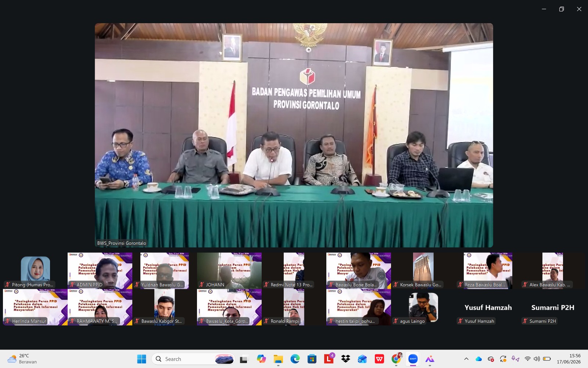Click the muted mic icon beside RAHMAWATY M. S...

pyautogui.click(x=72, y=321)
